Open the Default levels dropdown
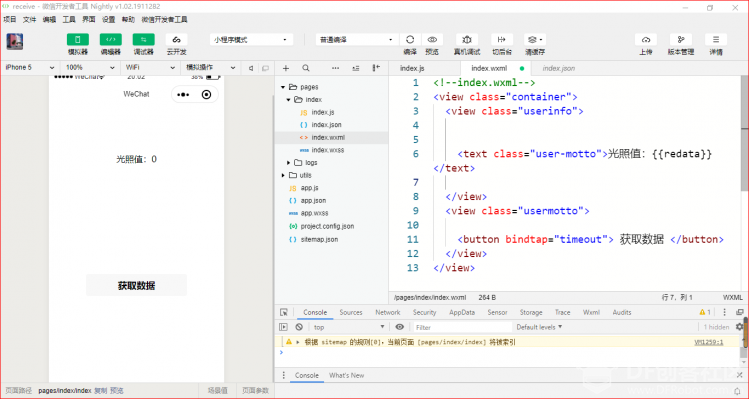This screenshot has height=399, width=749. click(539, 327)
